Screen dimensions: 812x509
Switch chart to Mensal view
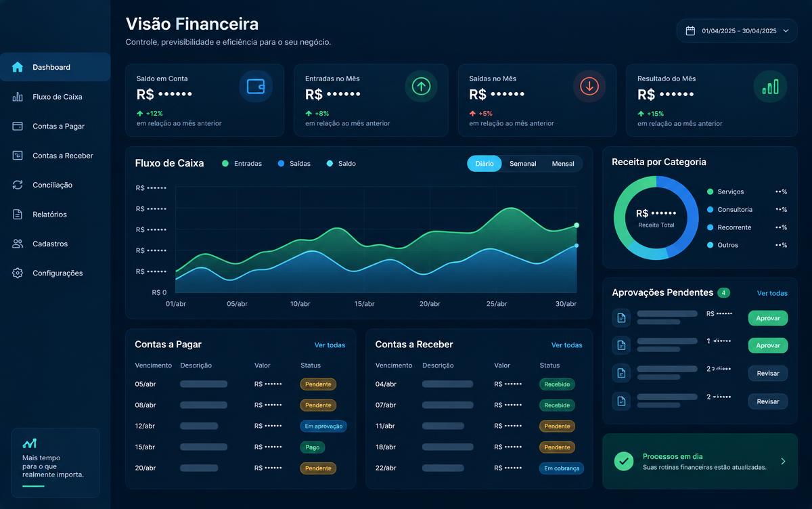[x=563, y=164]
